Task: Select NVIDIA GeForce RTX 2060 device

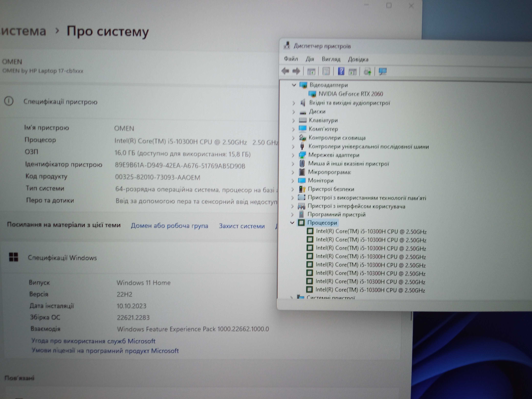Action: 351,94
